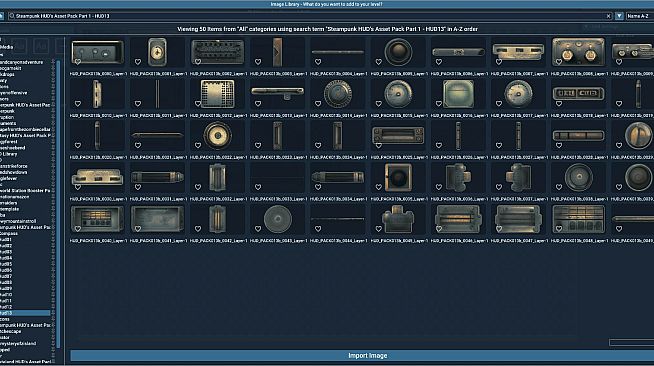Click the Import Image button

367,356
